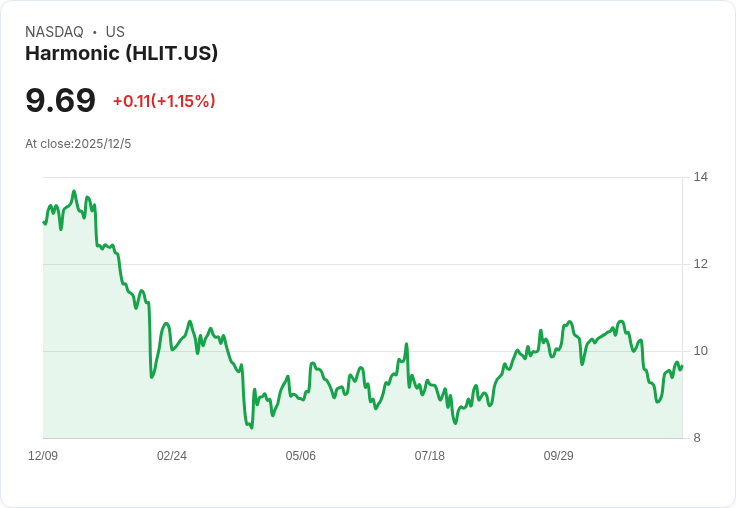Click the Harmonic (HLIT.US) stock title

pos(122,53)
